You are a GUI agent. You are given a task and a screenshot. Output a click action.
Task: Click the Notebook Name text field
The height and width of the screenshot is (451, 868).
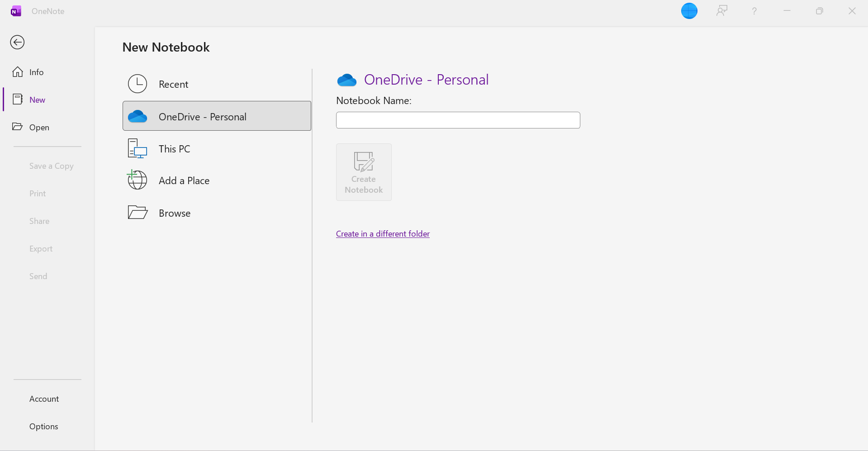point(458,120)
